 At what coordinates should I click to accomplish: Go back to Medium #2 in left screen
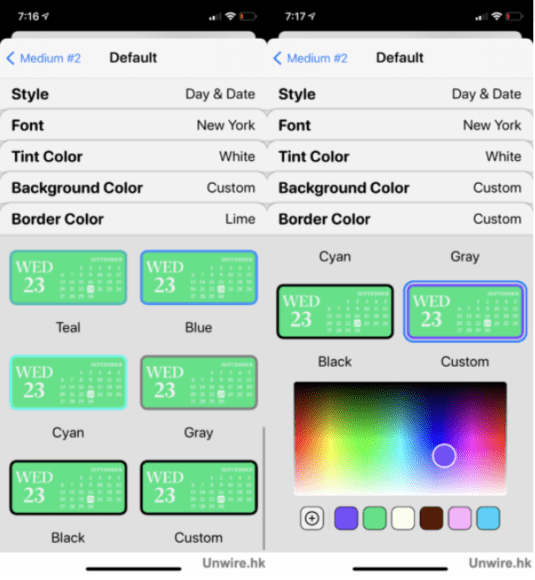[x=44, y=58]
